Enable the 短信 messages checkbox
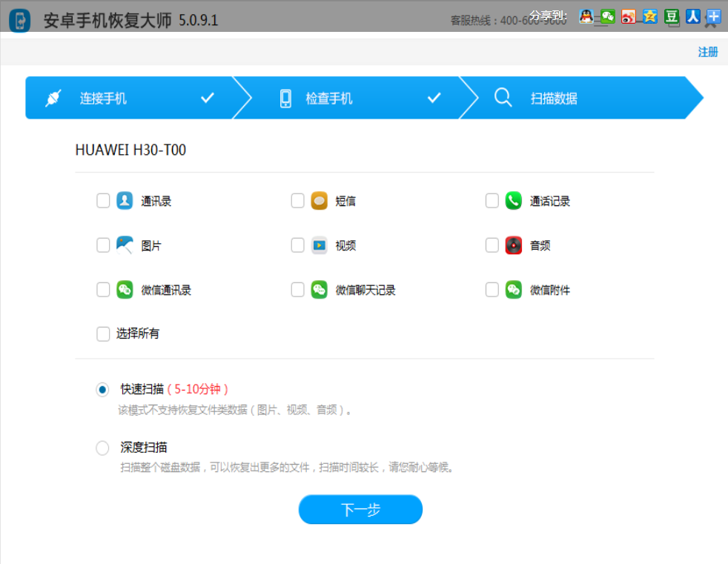 (x=298, y=201)
